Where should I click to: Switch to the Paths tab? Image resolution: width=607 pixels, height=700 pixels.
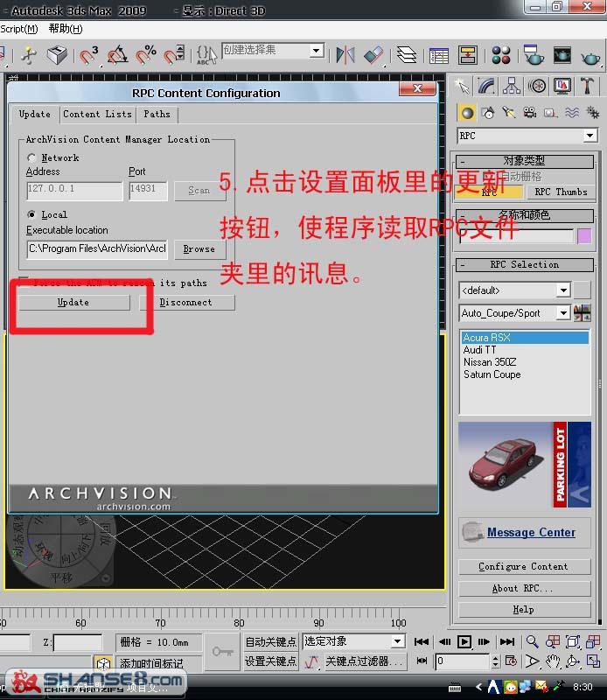pyautogui.click(x=157, y=115)
